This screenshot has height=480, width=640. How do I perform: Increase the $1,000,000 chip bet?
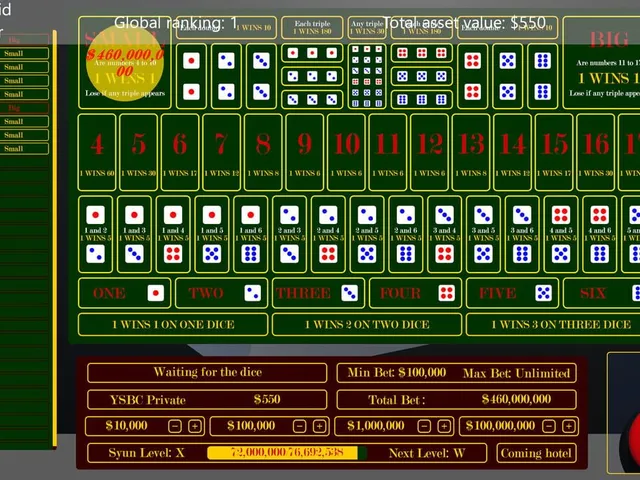(x=444, y=427)
